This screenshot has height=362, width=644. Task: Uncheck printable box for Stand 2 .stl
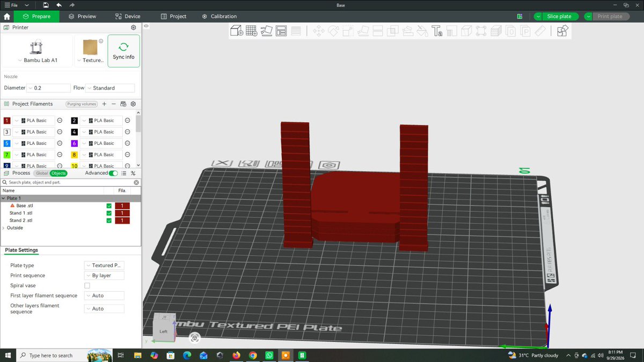point(109,220)
